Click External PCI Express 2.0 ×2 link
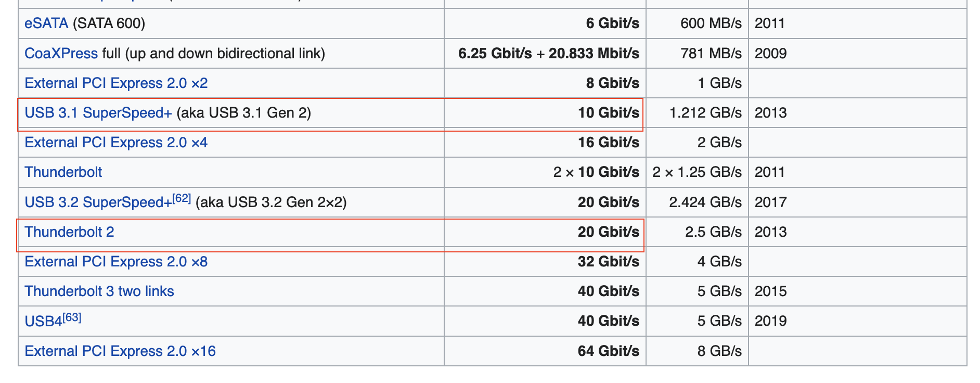The image size is (980, 383). (x=116, y=83)
